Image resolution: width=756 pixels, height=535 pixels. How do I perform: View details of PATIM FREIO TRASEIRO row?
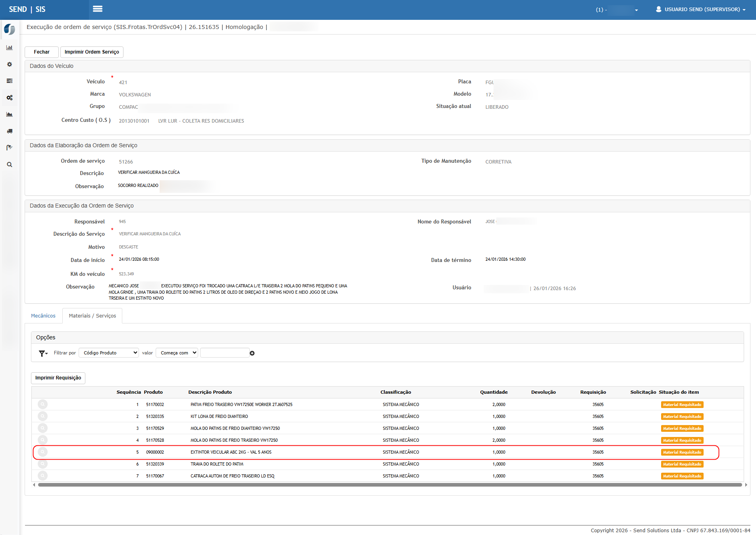pos(42,404)
